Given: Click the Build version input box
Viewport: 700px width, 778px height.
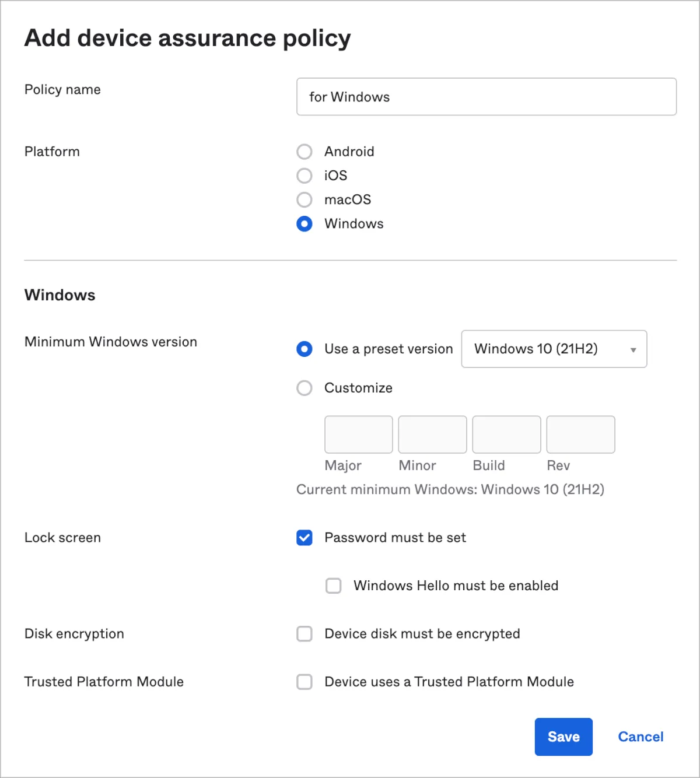Looking at the screenshot, I should [x=506, y=434].
